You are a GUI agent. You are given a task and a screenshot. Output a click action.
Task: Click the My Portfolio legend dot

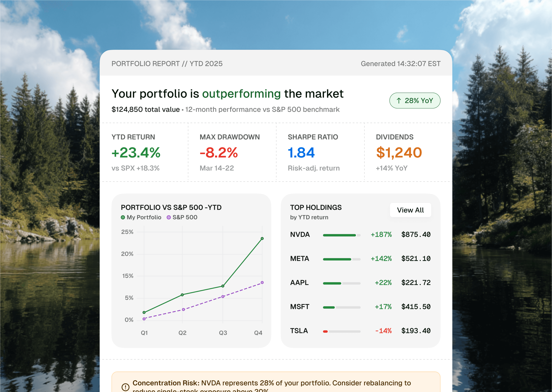[123, 217]
